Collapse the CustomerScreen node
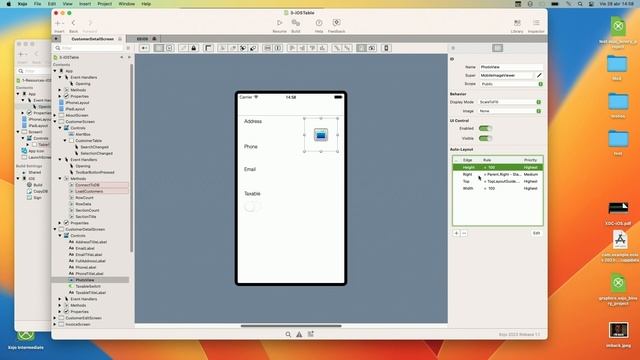 pyautogui.click(x=56, y=122)
